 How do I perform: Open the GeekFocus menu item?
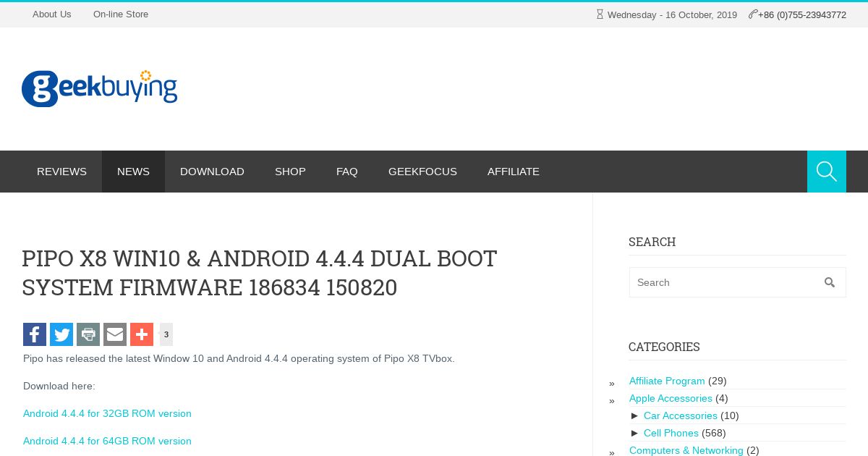click(x=422, y=172)
